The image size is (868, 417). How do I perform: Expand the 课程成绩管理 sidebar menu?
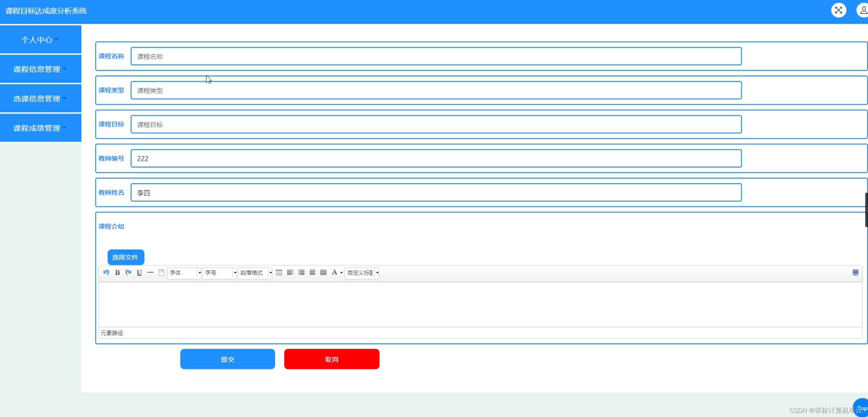[40, 128]
